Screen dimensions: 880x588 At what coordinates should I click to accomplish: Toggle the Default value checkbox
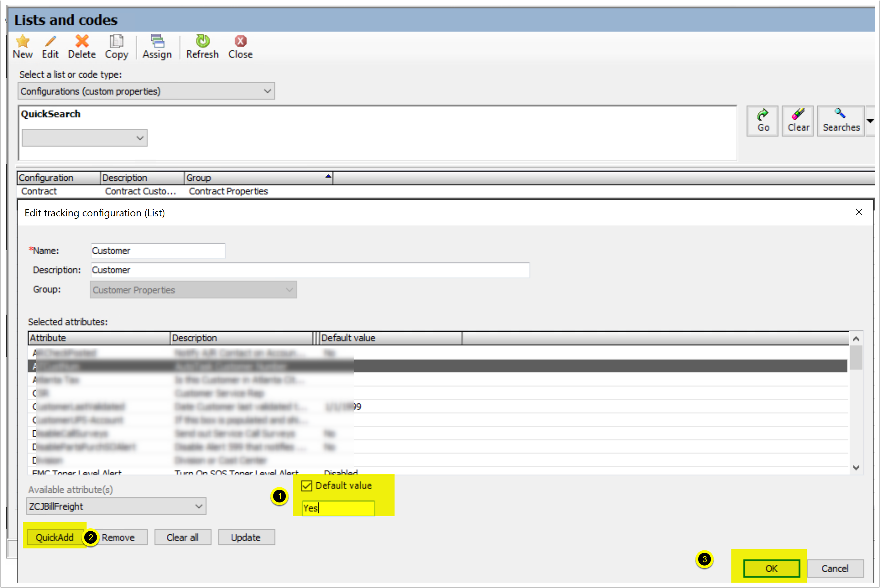pos(306,486)
